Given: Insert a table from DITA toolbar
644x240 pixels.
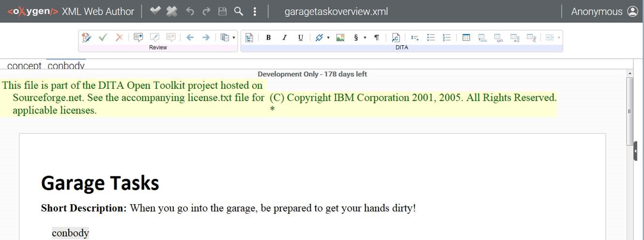Looking at the screenshot, I should (x=466, y=37).
